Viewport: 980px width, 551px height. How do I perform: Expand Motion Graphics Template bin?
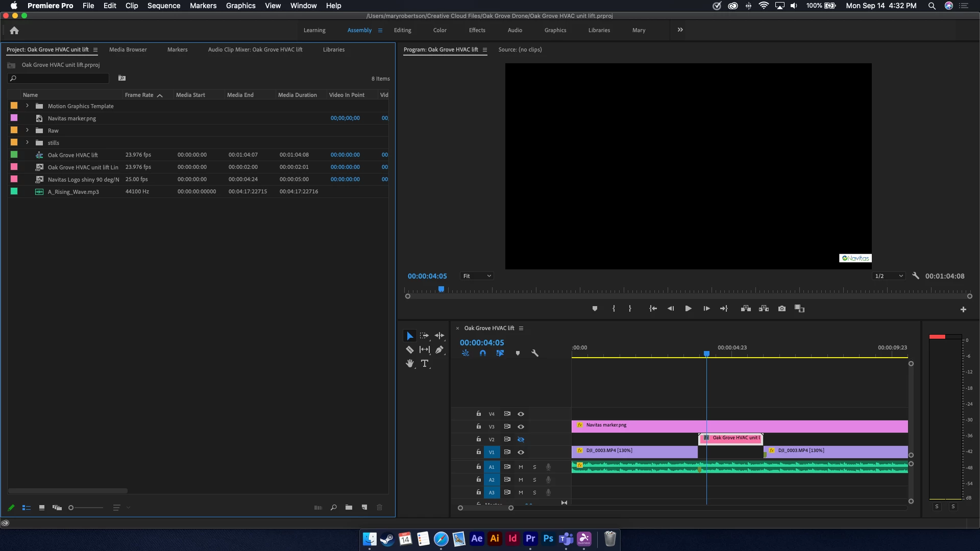pos(27,106)
